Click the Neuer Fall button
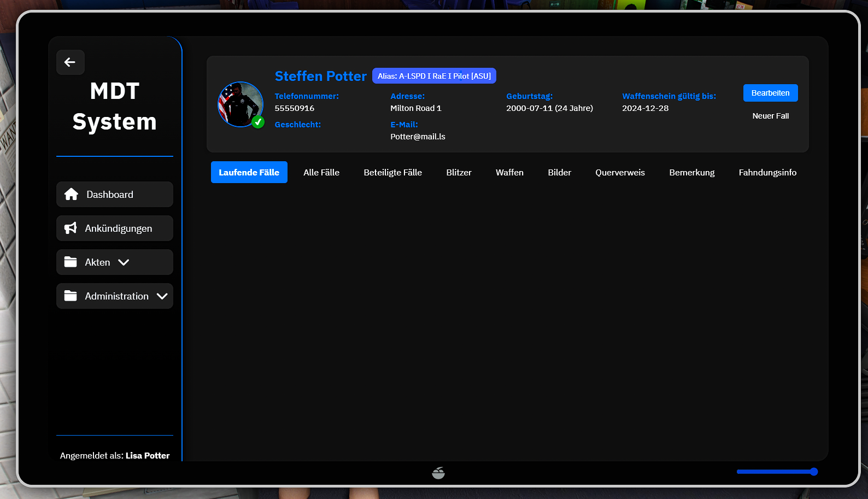The image size is (868, 499). 771,116
